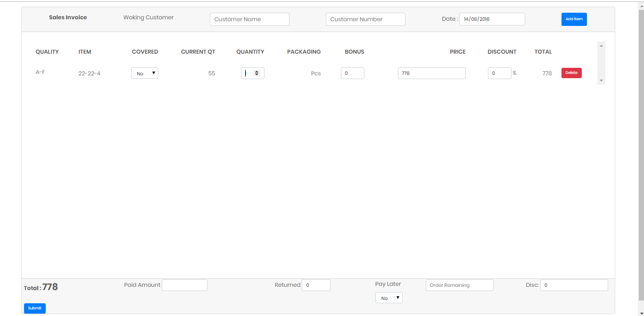Click the Paid Amount field
The height and width of the screenshot is (316, 644).
(x=184, y=285)
